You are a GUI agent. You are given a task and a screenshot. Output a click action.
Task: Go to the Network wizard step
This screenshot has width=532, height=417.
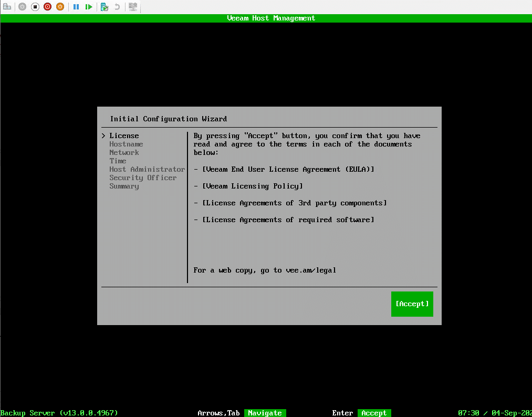(124, 152)
